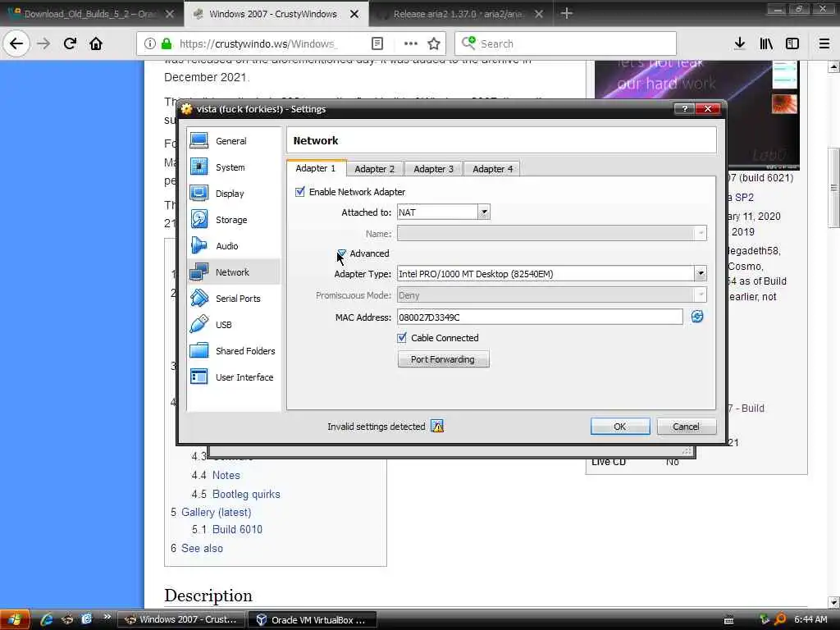This screenshot has width=840, height=630.
Task: Switch to Adapter 1 tab
Action: [316, 168]
